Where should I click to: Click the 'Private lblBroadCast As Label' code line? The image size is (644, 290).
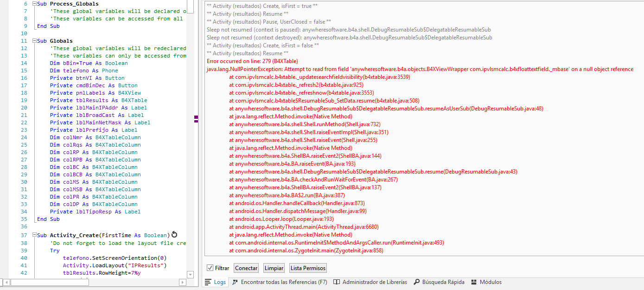pyautogui.click(x=97, y=115)
